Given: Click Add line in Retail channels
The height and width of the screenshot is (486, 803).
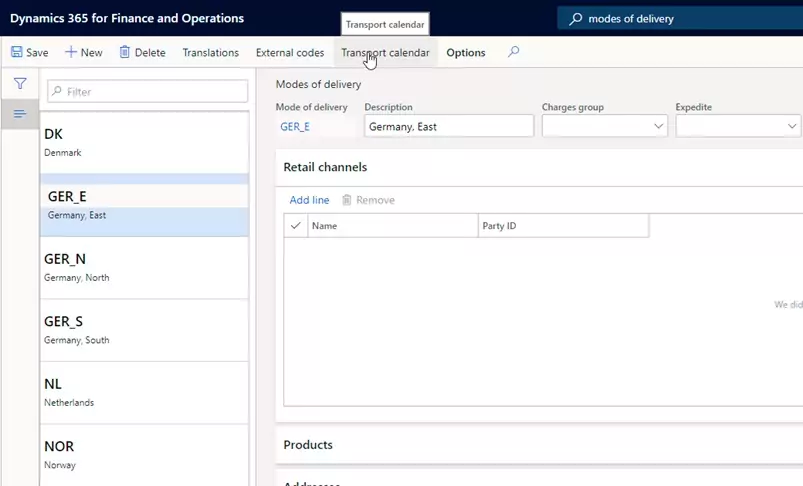Looking at the screenshot, I should pyautogui.click(x=309, y=200).
